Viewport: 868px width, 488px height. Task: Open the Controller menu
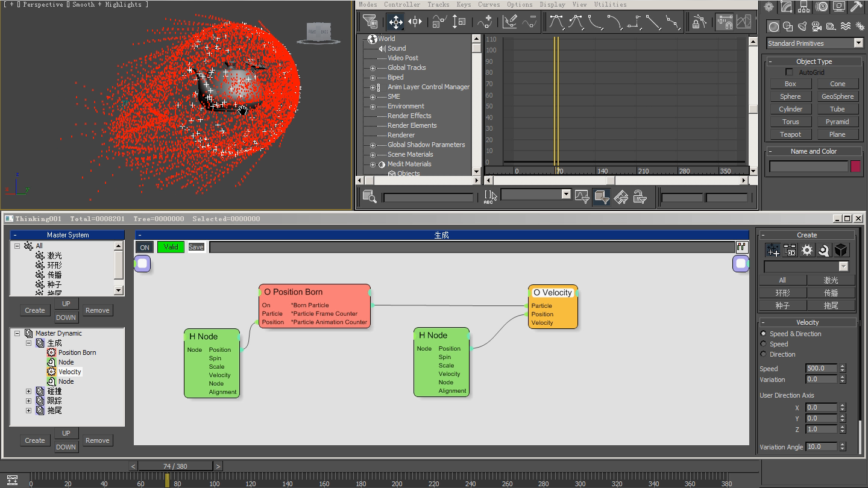(x=402, y=4)
